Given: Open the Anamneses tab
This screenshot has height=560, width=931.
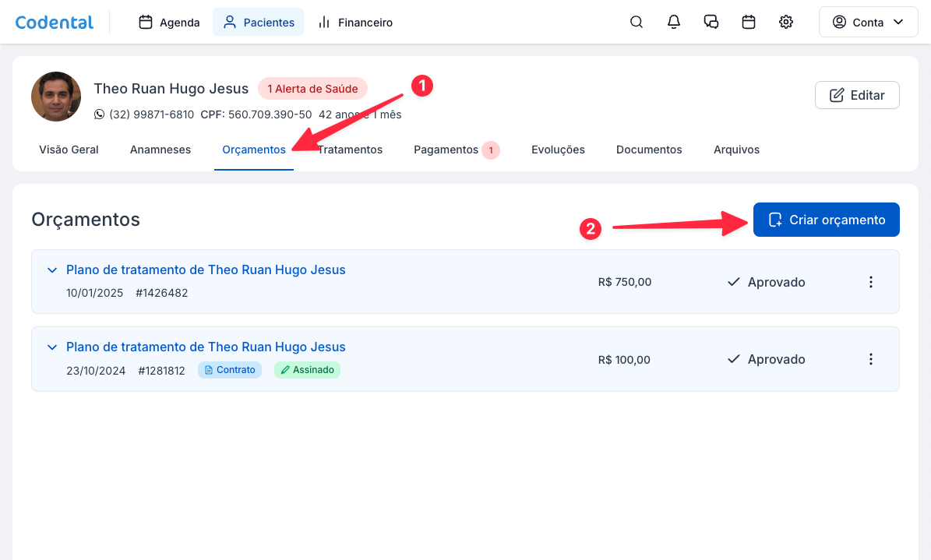Looking at the screenshot, I should (x=160, y=150).
